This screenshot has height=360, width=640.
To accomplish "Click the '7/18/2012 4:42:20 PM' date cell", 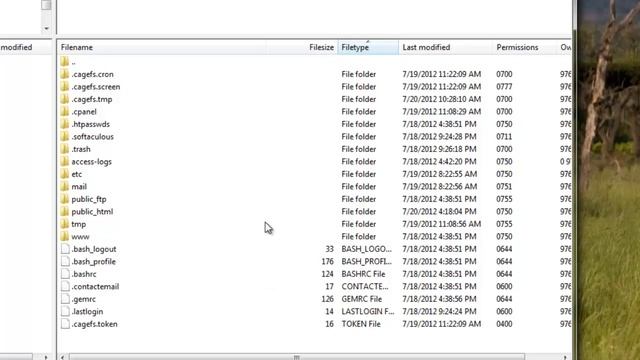I will pos(439,162).
